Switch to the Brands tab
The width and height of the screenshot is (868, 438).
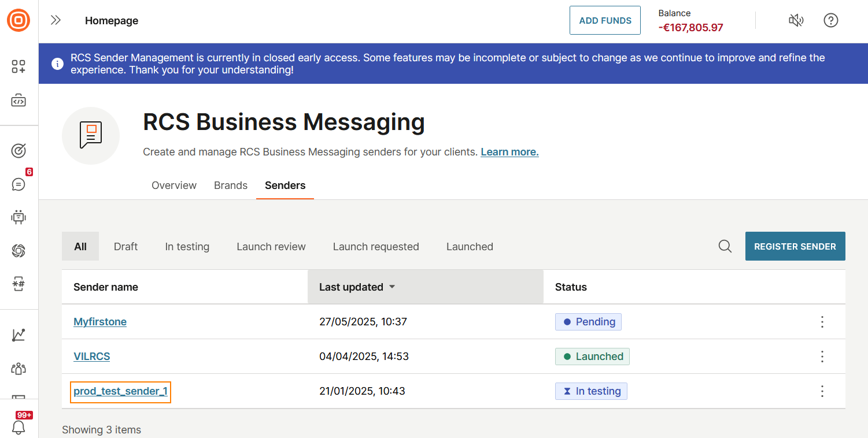coord(231,185)
